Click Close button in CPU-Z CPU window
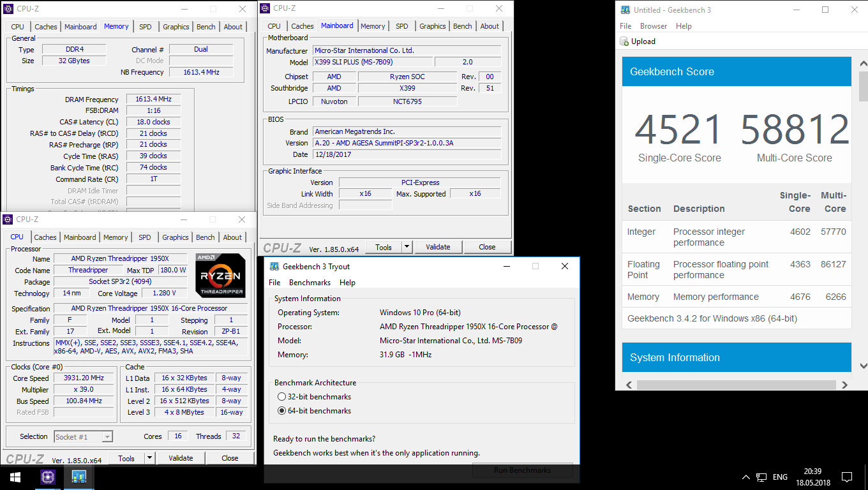Screen dimensions: 868x490 tap(230, 458)
